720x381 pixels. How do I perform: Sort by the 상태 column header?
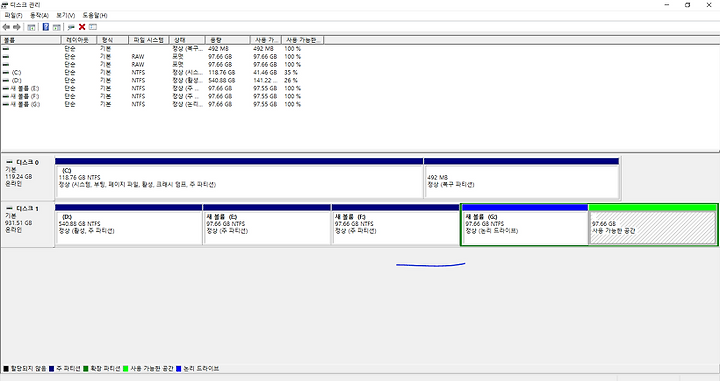[187, 40]
